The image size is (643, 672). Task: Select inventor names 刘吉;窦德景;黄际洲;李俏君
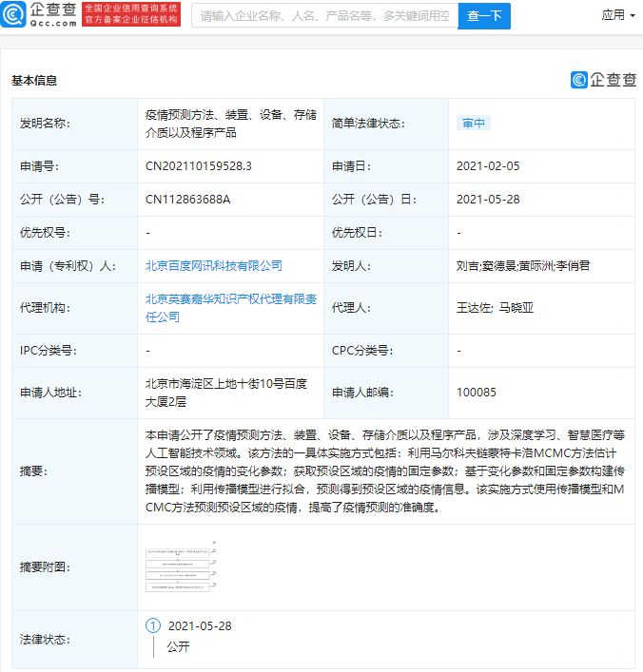pyautogui.click(x=523, y=266)
